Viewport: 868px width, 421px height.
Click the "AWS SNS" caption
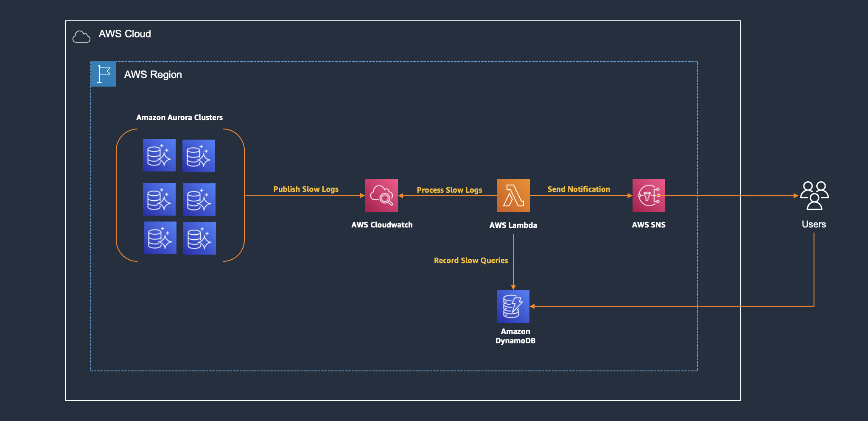649,225
